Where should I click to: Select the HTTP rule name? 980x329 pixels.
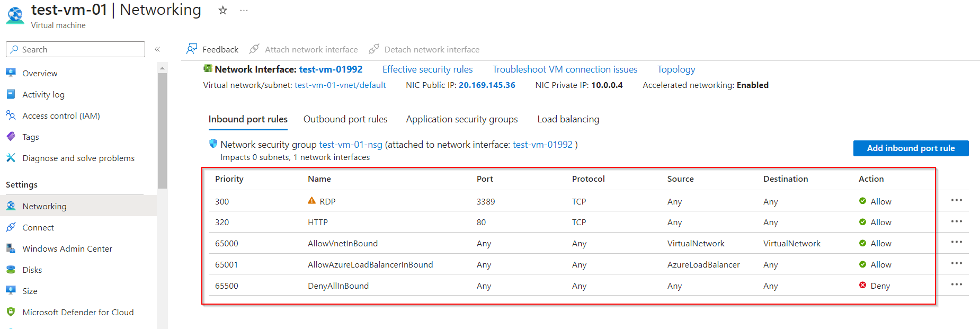318,223
